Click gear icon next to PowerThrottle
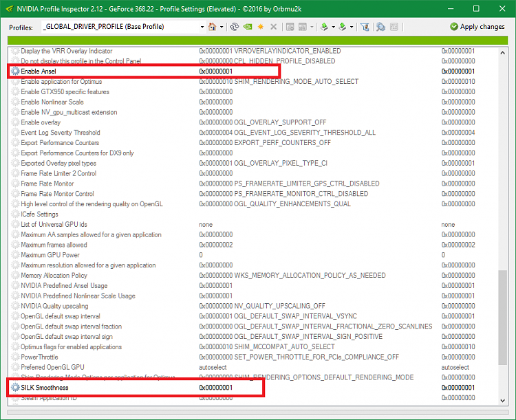 (15, 357)
